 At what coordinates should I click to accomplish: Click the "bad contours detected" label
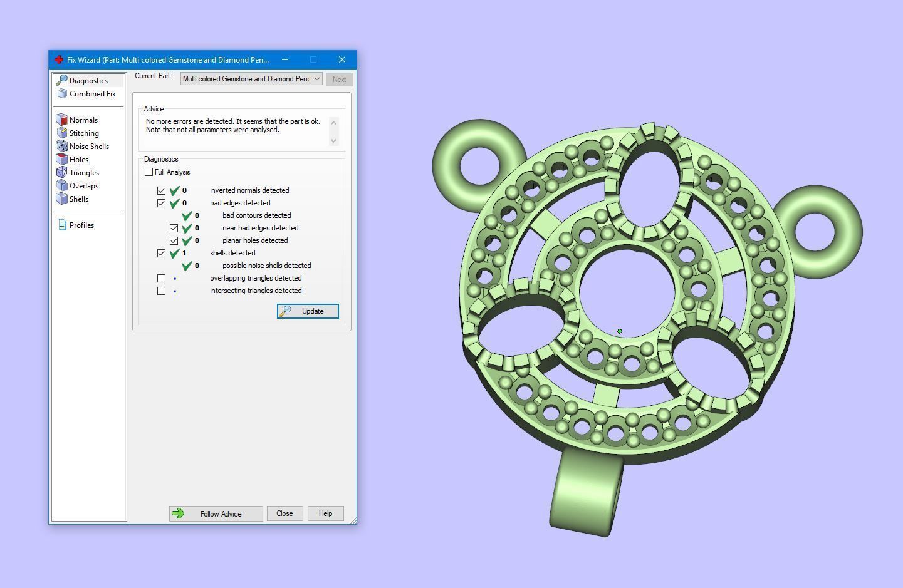(256, 215)
